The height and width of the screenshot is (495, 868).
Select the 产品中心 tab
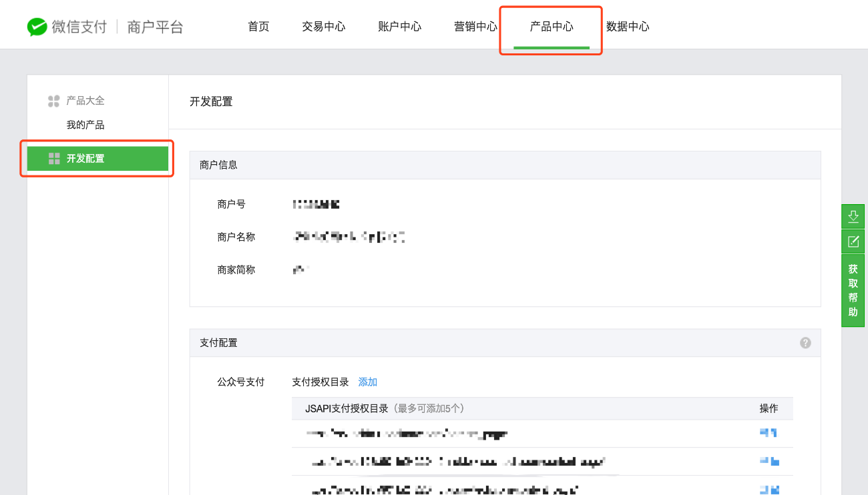[x=552, y=27]
